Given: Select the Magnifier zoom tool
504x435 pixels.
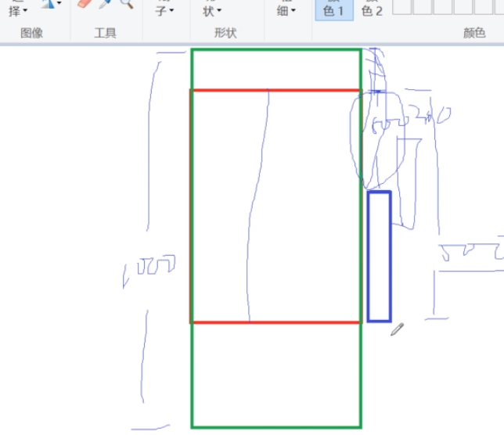Looking at the screenshot, I should (127, 3).
